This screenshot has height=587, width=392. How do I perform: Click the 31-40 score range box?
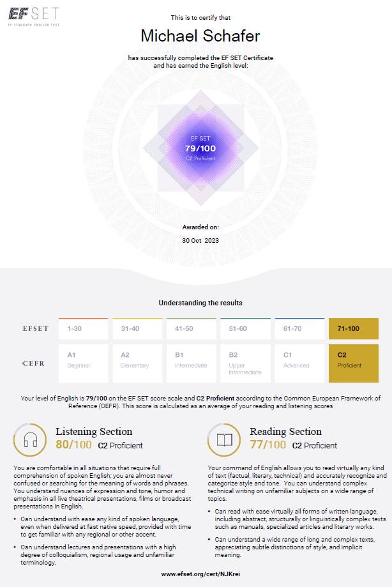pyautogui.click(x=137, y=329)
